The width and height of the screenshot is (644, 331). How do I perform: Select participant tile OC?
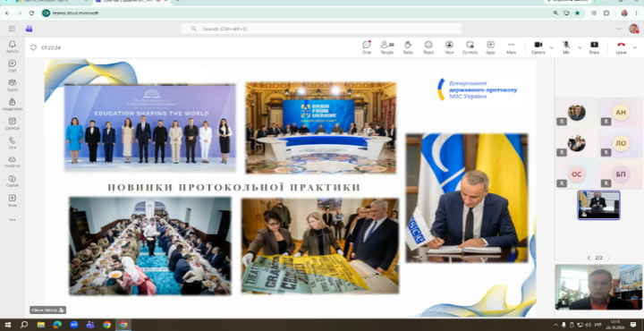576,174
